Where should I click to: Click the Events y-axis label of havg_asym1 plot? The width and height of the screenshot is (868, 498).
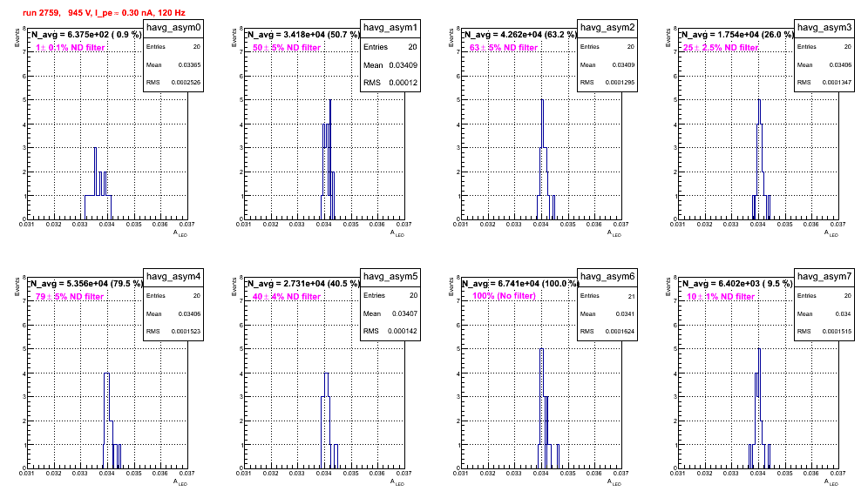click(234, 37)
